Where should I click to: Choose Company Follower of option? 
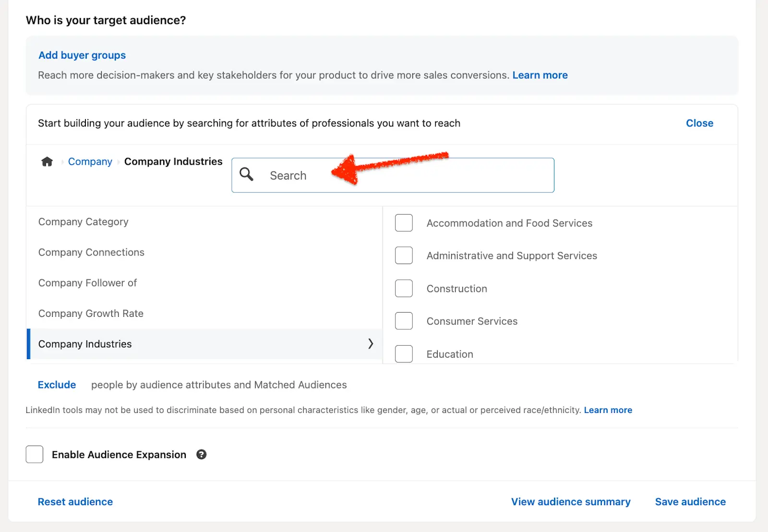(x=87, y=283)
